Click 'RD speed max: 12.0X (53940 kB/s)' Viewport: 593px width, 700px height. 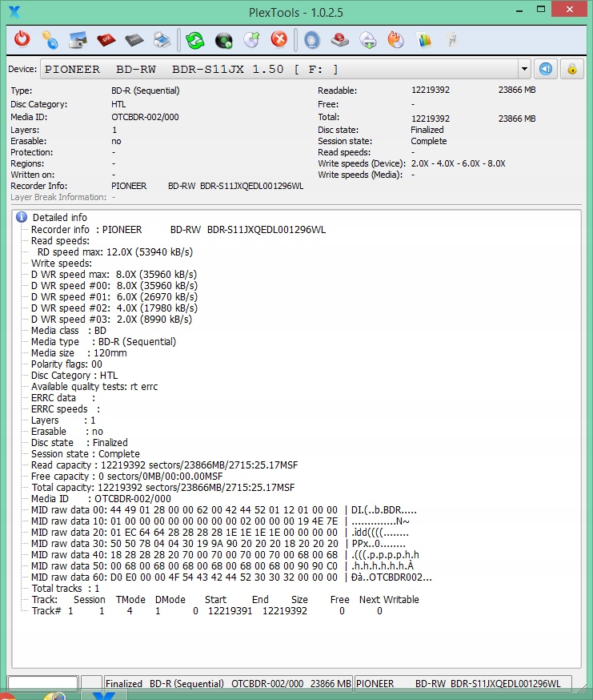(115, 251)
